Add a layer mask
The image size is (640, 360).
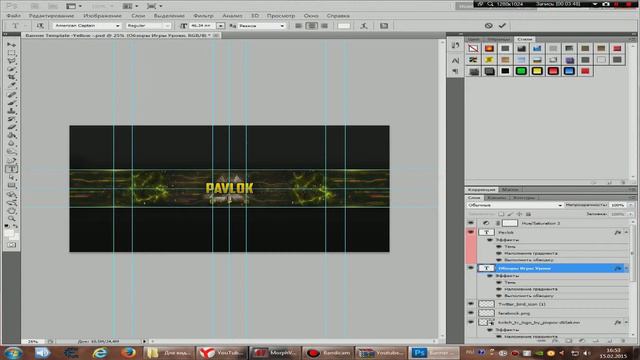(569, 340)
